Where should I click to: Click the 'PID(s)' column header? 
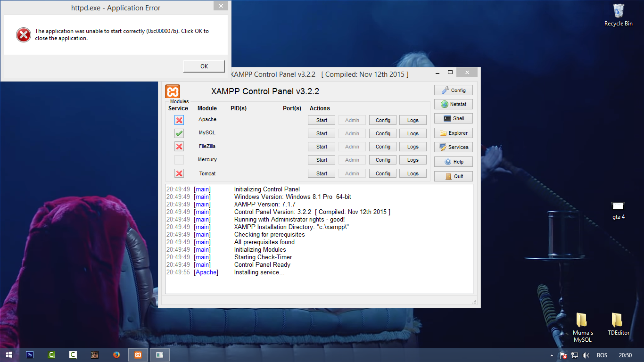click(239, 108)
